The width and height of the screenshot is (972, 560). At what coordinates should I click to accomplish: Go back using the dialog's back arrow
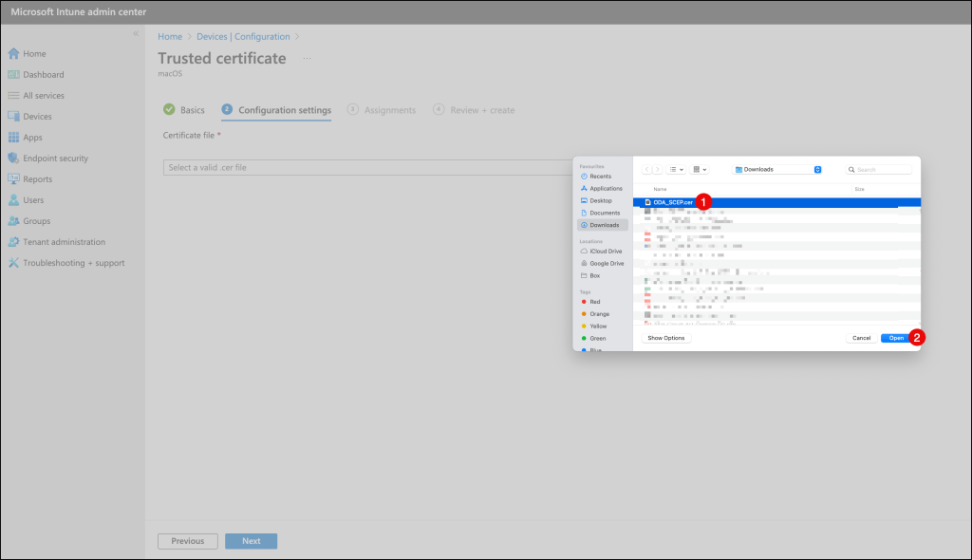point(648,170)
